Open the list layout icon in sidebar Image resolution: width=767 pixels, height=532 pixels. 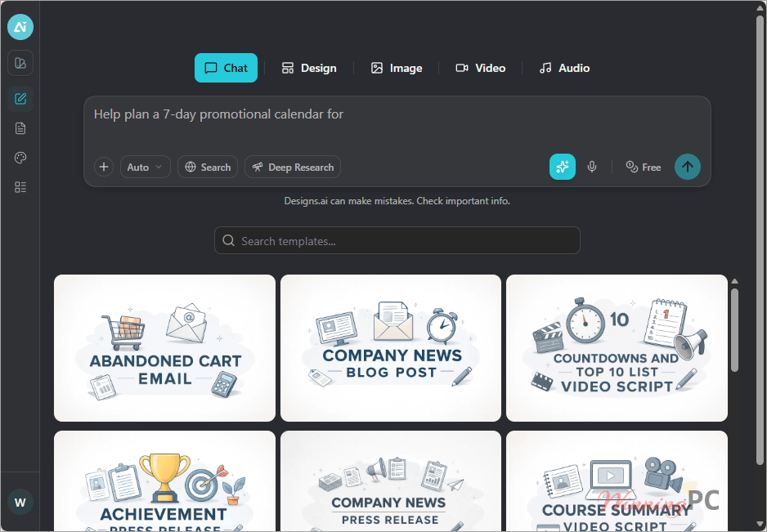pyautogui.click(x=20, y=187)
